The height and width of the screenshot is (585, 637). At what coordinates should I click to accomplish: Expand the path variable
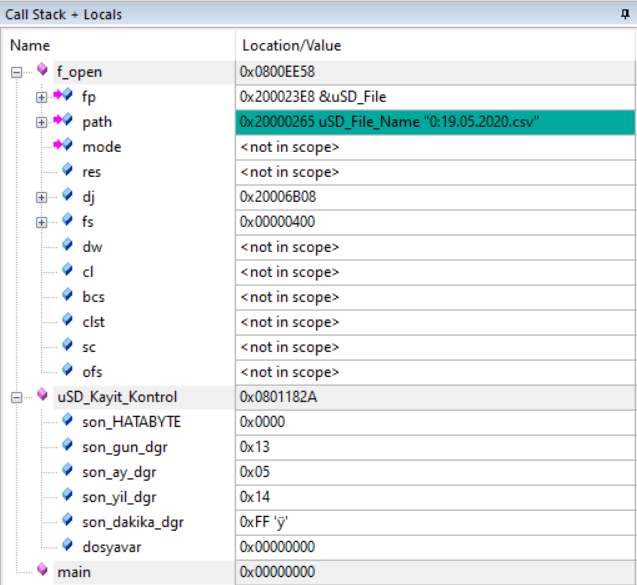[41, 122]
